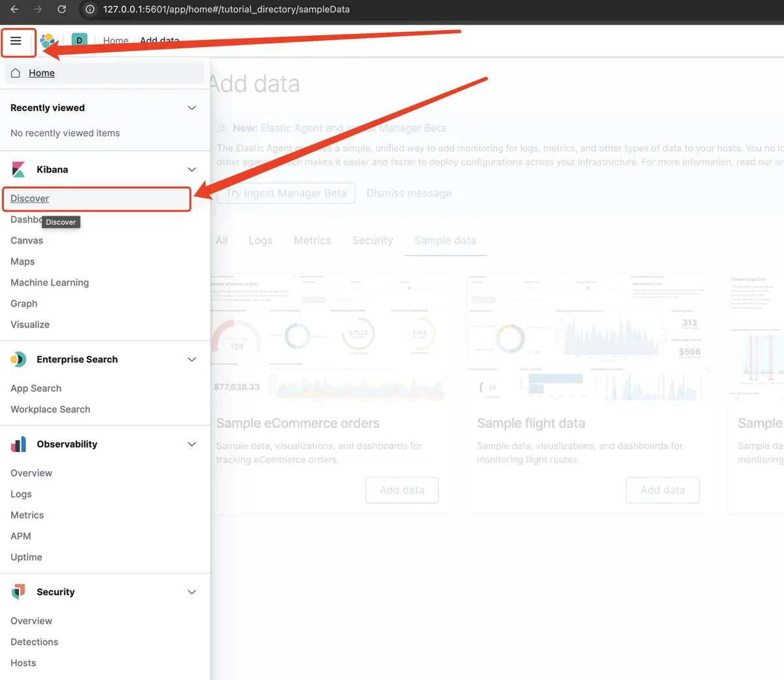
Task: Open Machine Learning in the side menu
Action: tap(50, 282)
